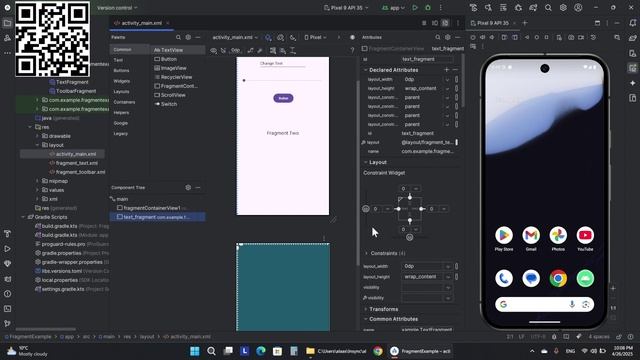640x360 pixels.
Task: Open IDE settings gear in the title bar
Action: (x=563, y=8)
